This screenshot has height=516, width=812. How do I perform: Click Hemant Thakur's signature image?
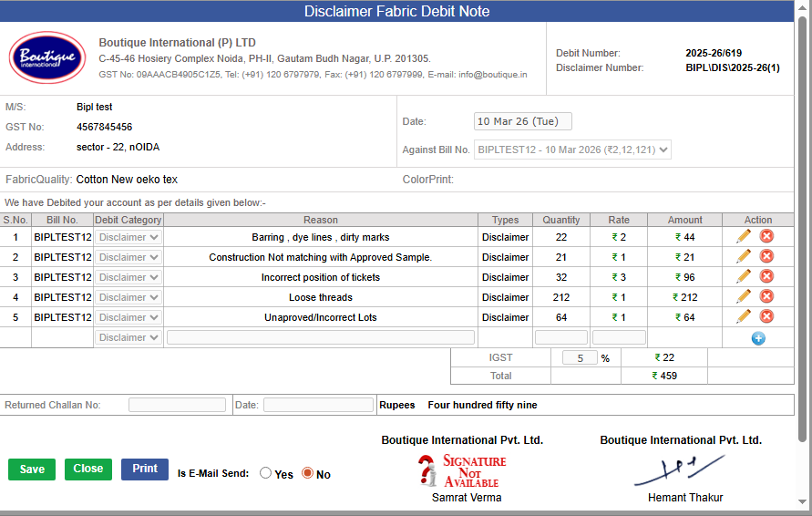680,470
